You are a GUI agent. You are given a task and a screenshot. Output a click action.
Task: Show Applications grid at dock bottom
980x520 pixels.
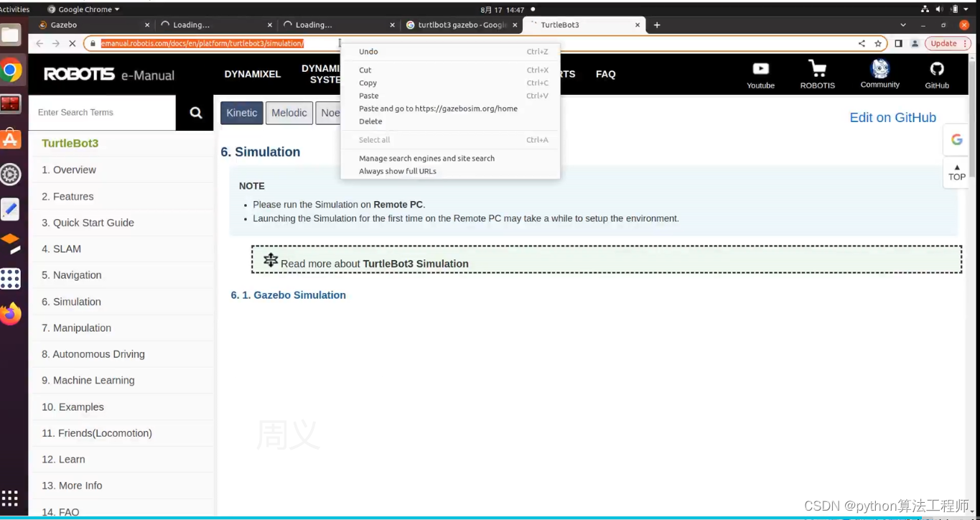(x=9, y=498)
